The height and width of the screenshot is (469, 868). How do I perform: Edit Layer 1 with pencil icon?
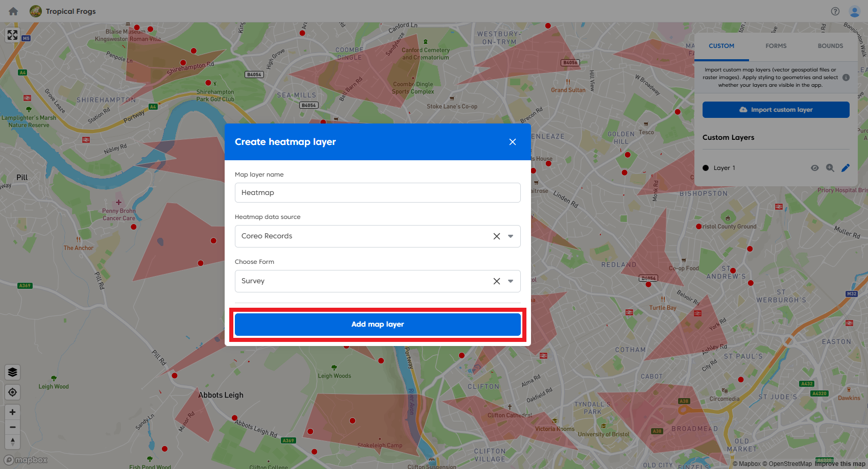coord(846,168)
